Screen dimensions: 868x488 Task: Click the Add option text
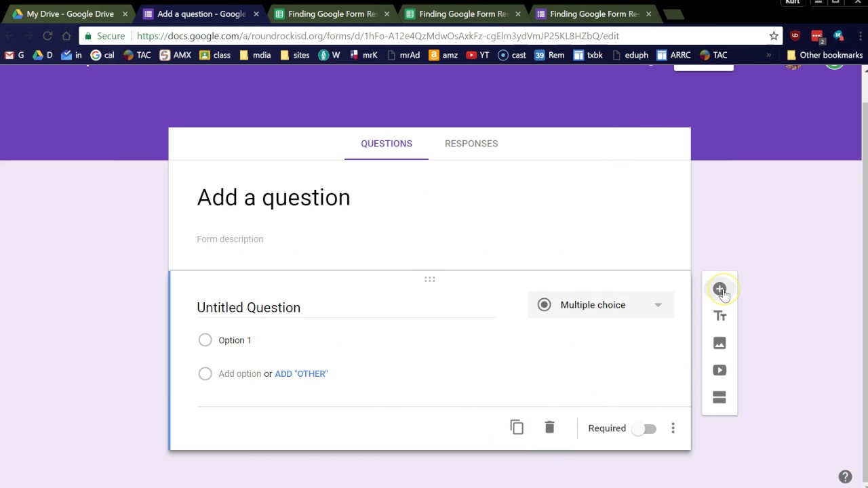(239, 373)
